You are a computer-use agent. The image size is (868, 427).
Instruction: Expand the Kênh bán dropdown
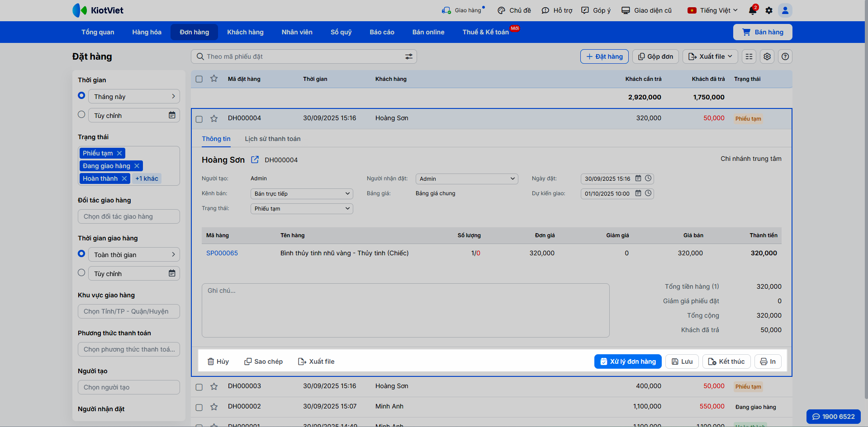[302, 193]
